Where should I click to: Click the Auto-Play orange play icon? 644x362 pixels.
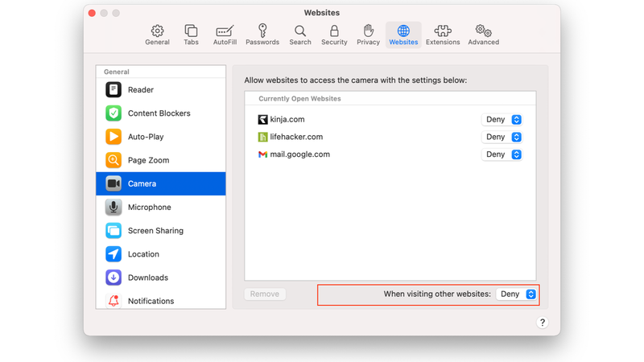(x=114, y=136)
